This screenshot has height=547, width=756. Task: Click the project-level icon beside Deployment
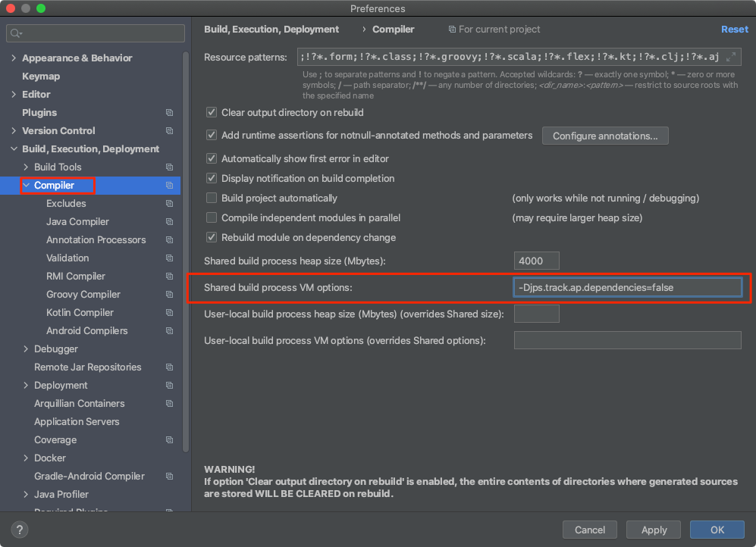coord(169,385)
